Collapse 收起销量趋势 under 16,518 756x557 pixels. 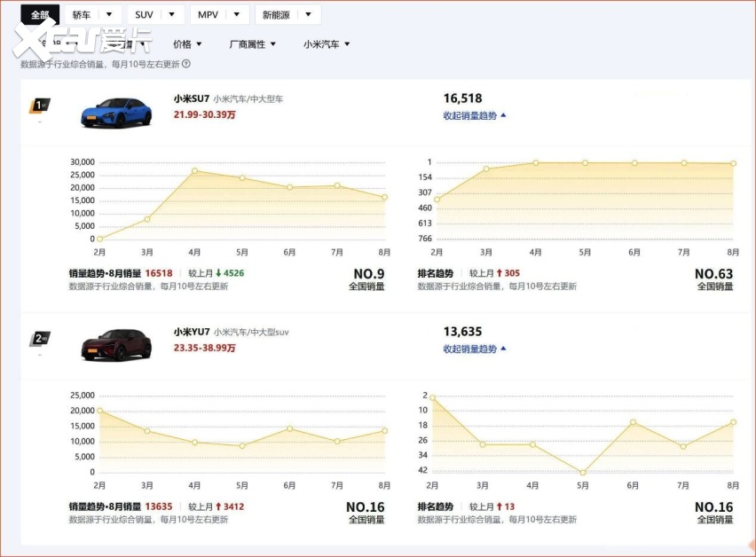tap(475, 115)
